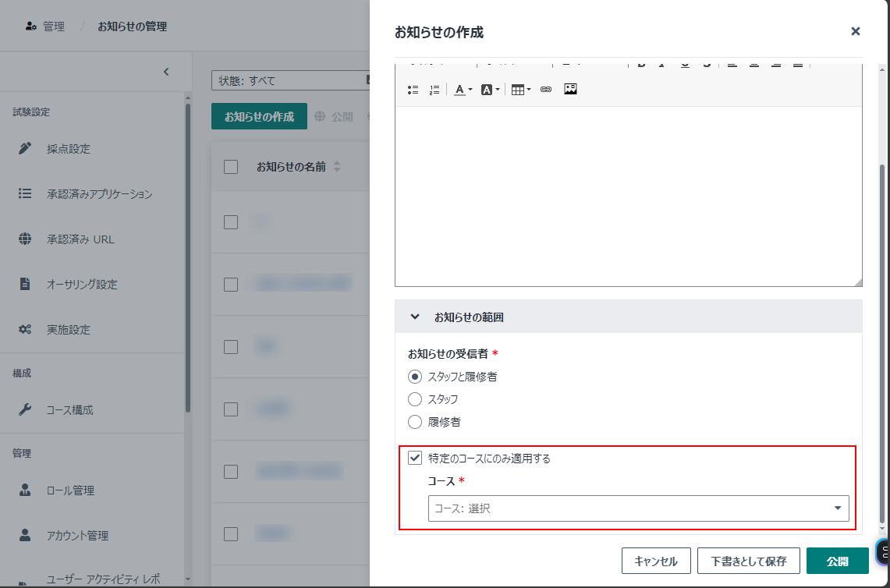The height and width of the screenshot is (588, 890).
Task: Uncheck 特定のコースにのみ適用する checkbox
Action: click(415, 459)
